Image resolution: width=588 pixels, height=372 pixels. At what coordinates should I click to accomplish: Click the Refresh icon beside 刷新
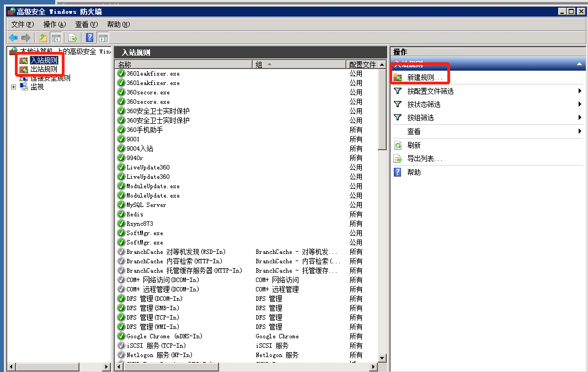pos(398,145)
